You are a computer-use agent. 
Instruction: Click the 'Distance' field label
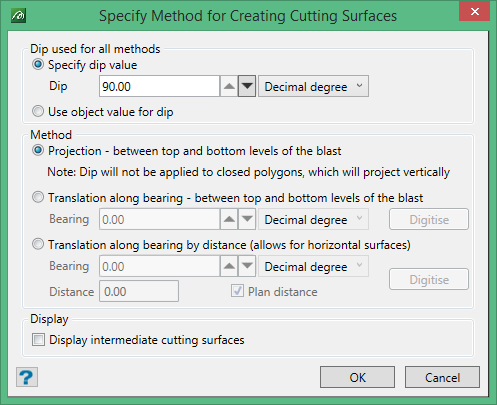[72, 292]
